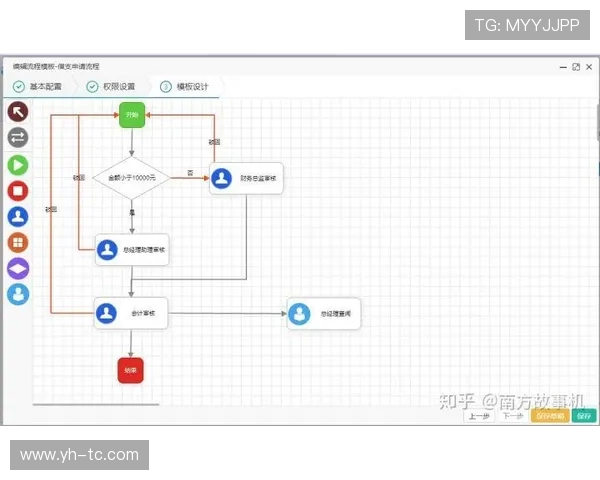Click the 上一步 button
Screen dimensions: 600x480
(x=479, y=416)
